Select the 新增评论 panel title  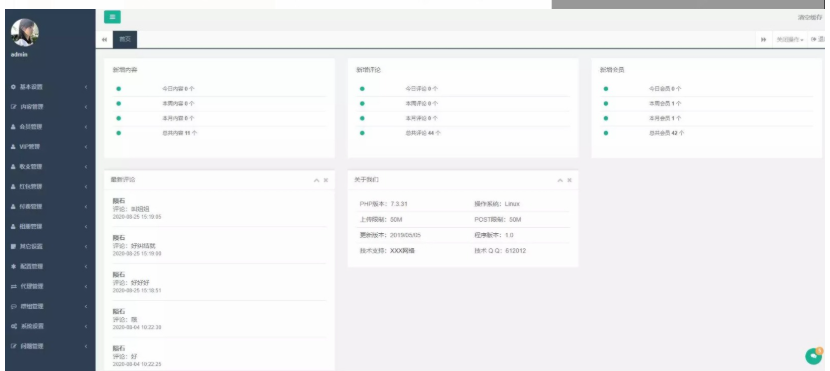pos(368,70)
